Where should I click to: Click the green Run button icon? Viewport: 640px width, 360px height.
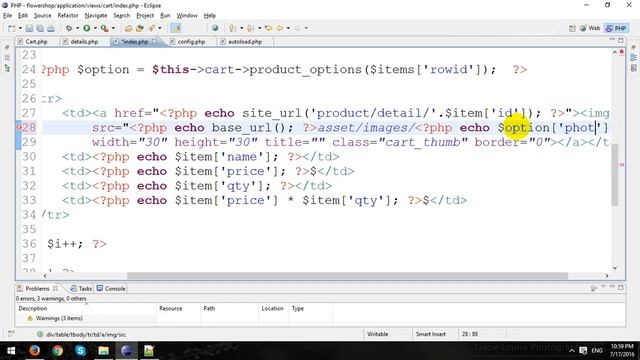click(x=87, y=28)
